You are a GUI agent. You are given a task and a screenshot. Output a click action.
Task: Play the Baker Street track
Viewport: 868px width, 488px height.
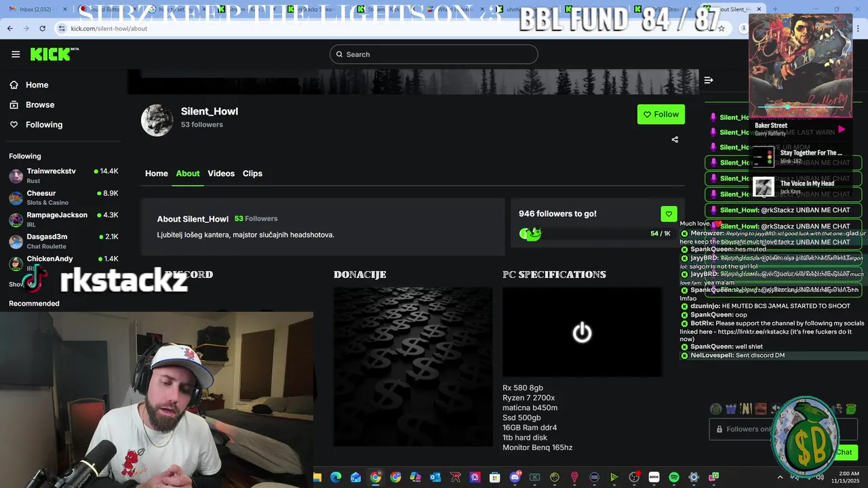point(842,129)
